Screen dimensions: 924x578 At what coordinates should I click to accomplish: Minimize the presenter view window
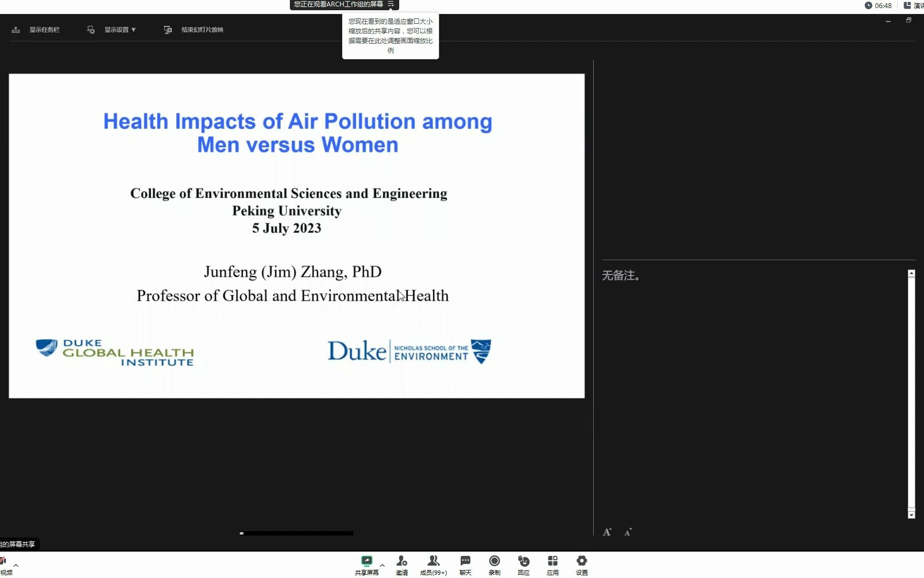pos(888,21)
